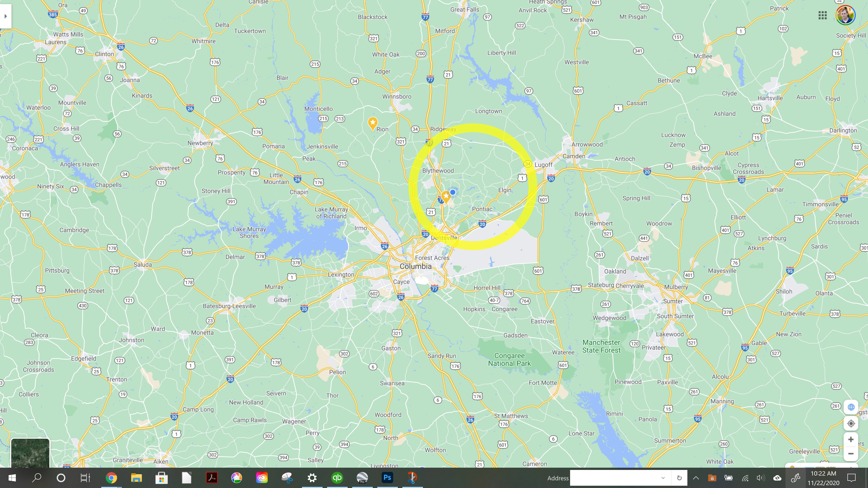Viewport: 868px width, 488px height.
Task: Refresh using the Address toolbar button
Action: pyautogui.click(x=679, y=478)
